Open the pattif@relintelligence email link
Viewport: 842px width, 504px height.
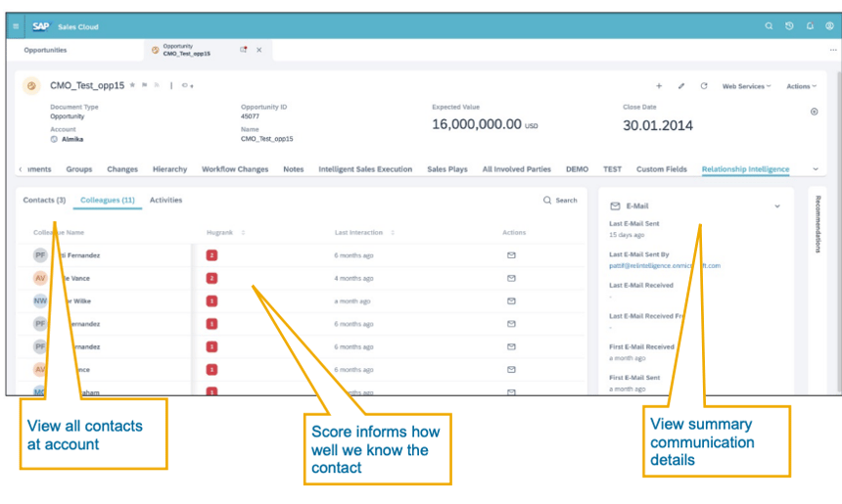click(665, 265)
